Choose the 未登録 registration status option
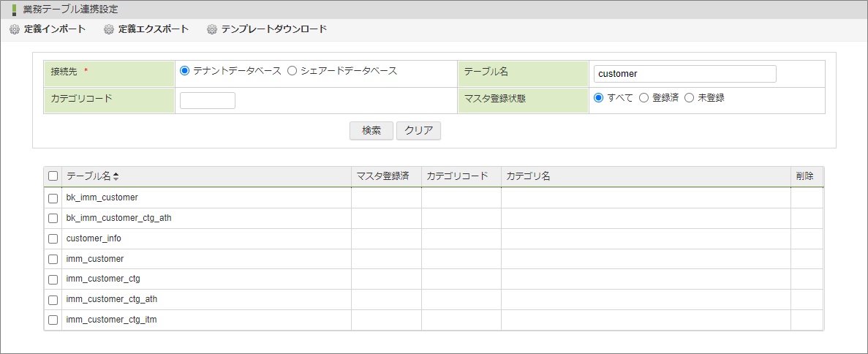868x354 pixels. pyautogui.click(x=689, y=97)
